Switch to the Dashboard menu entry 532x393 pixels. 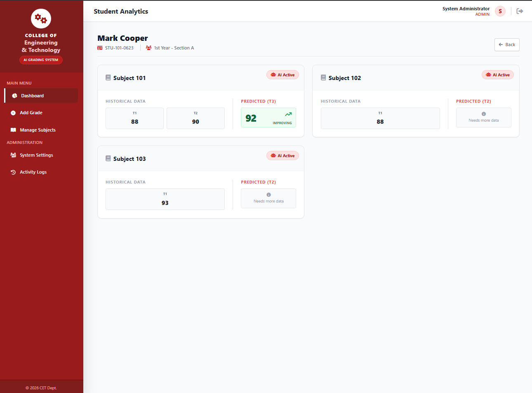(32, 95)
